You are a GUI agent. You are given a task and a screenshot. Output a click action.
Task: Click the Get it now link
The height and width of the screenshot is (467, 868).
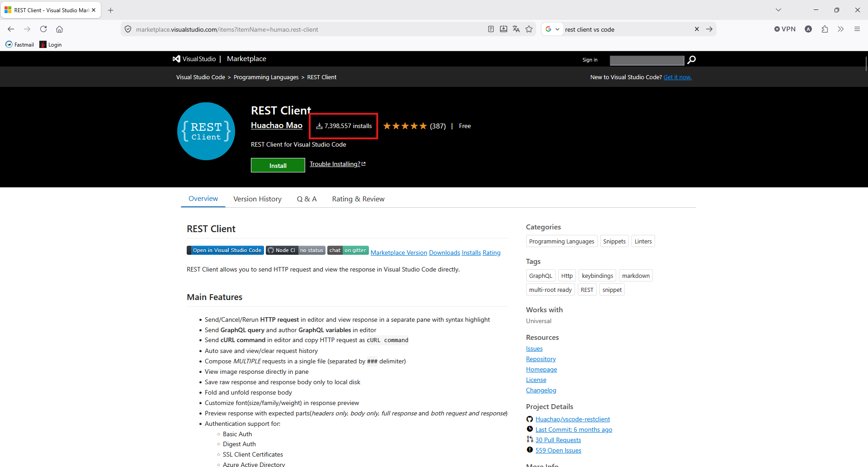tap(677, 77)
